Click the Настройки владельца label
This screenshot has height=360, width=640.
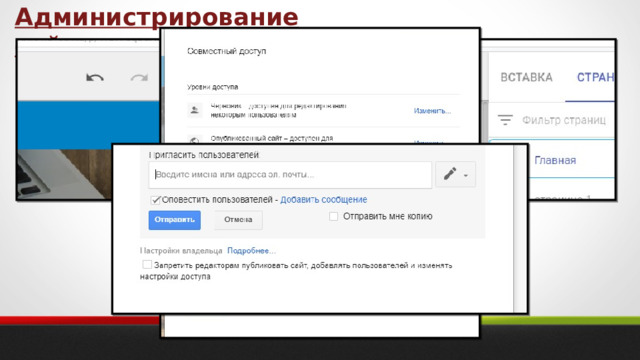point(181,251)
